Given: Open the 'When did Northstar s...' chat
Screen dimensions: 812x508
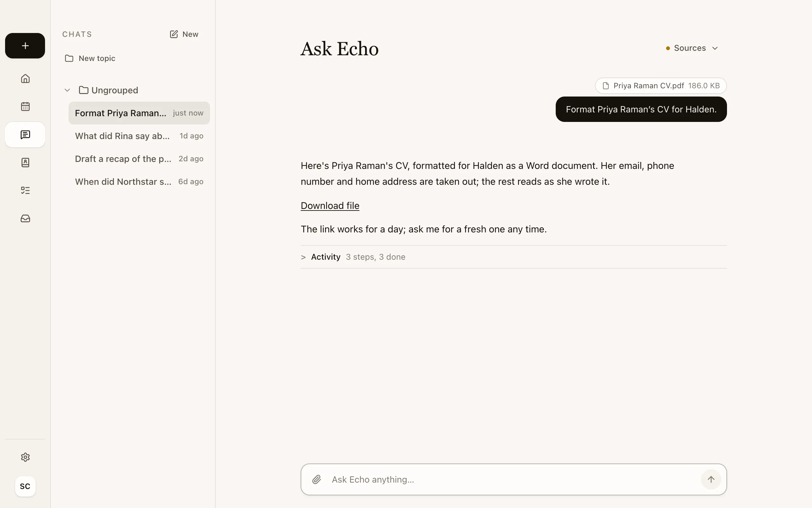Looking at the screenshot, I should coord(139,182).
